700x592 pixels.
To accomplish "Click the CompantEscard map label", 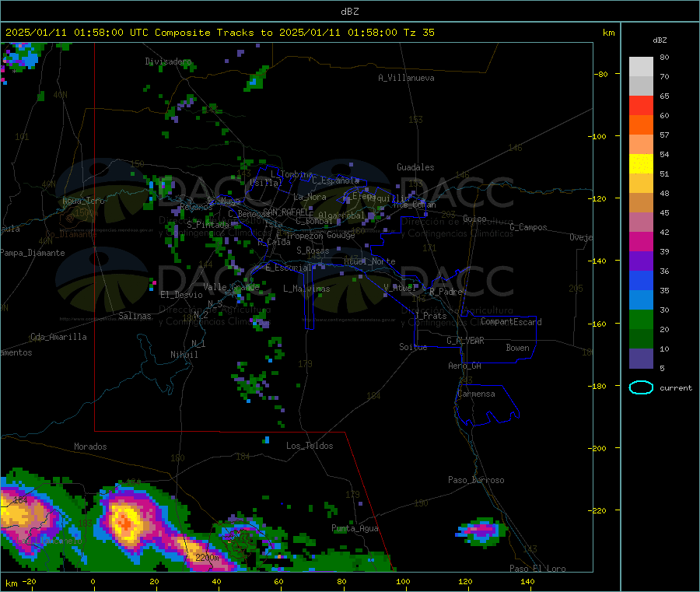I will [511, 321].
